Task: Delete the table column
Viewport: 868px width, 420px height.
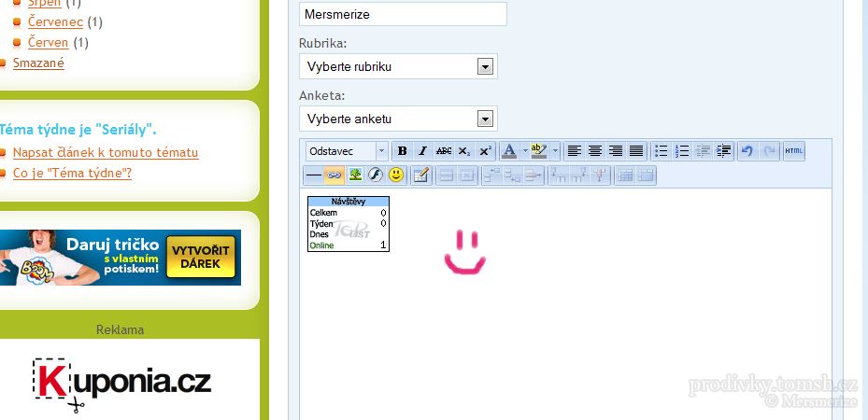Action: pos(599,175)
